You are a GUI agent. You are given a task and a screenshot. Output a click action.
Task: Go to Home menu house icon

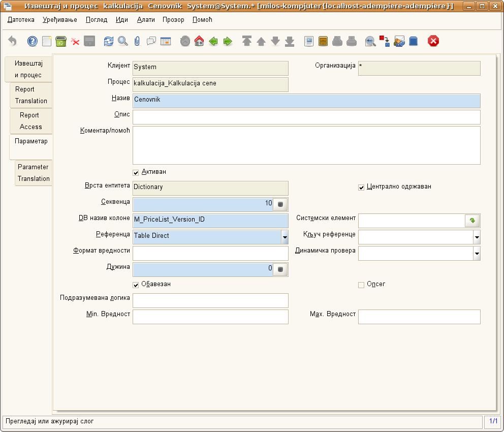199,41
